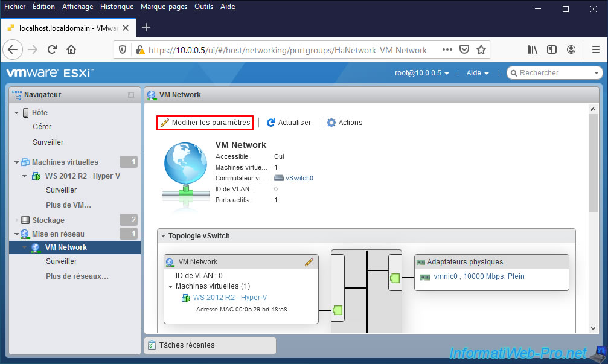Click the vertical scrollbar up arrow
This screenshot has height=364, width=608.
pos(594,109)
